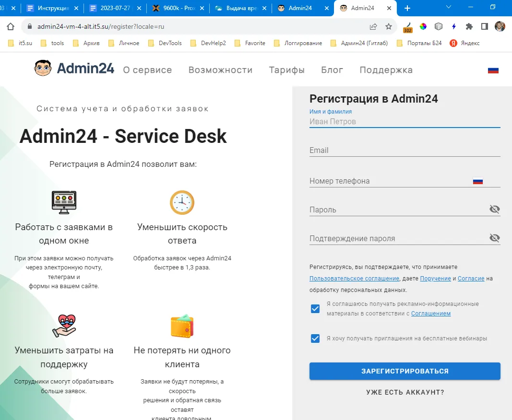Open the Админ24 (Гитлаб) bookmark folder
Image resolution: width=512 pixels, height=420 pixels.
click(x=359, y=43)
